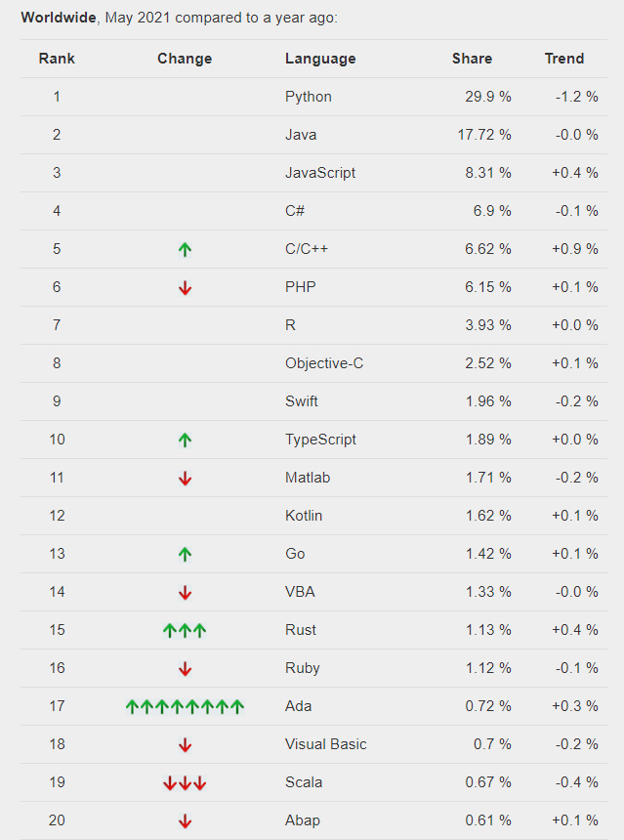Click Java's 17.72 % share value
The height and width of the screenshot is (840, 624).
[484, 135]
